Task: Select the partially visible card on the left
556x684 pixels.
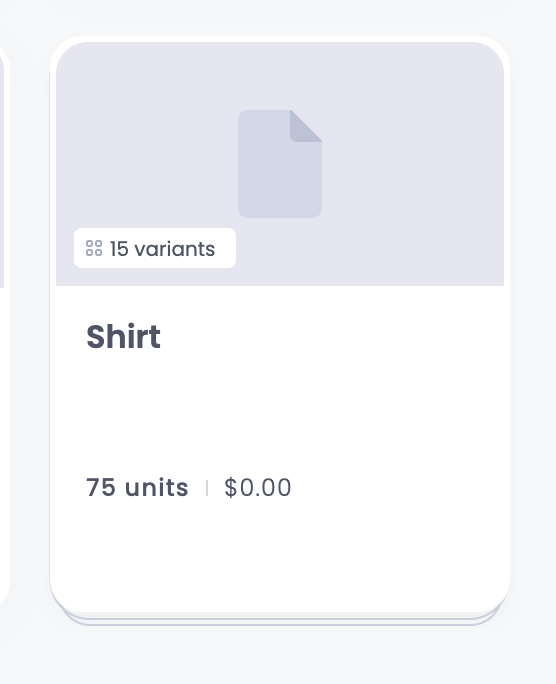Action: [4, 327]
